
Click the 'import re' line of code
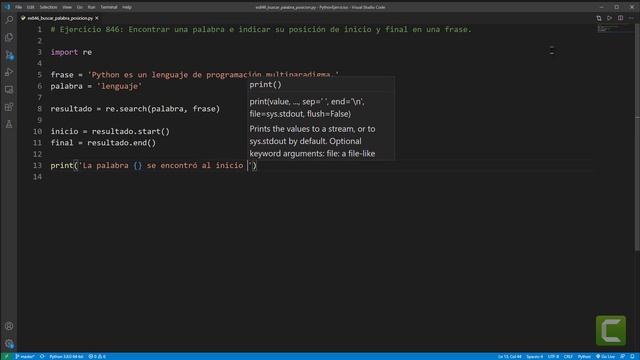pos(71,52)
